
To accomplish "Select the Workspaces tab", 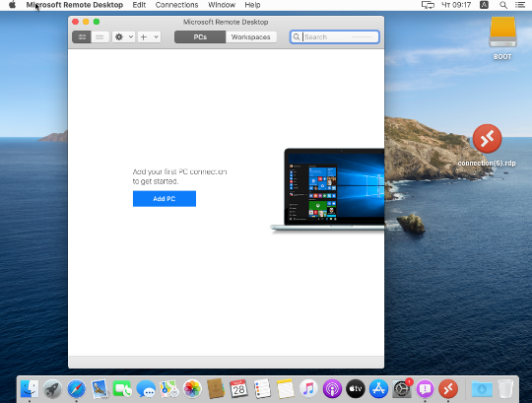I will pyautogui.click(x=251, y=37).
